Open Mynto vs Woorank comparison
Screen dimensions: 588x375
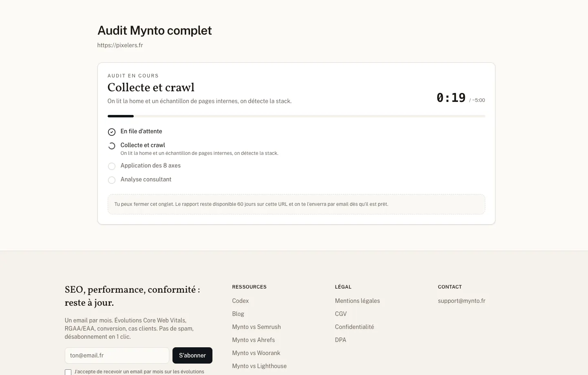[256, 353]
